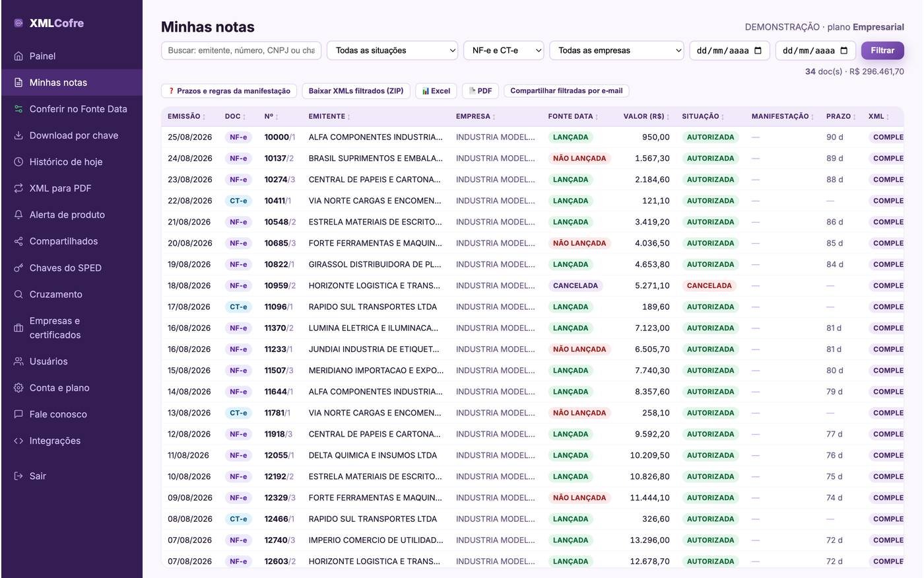Click Compartilhar filtradas por e-mail

[566, 91]
